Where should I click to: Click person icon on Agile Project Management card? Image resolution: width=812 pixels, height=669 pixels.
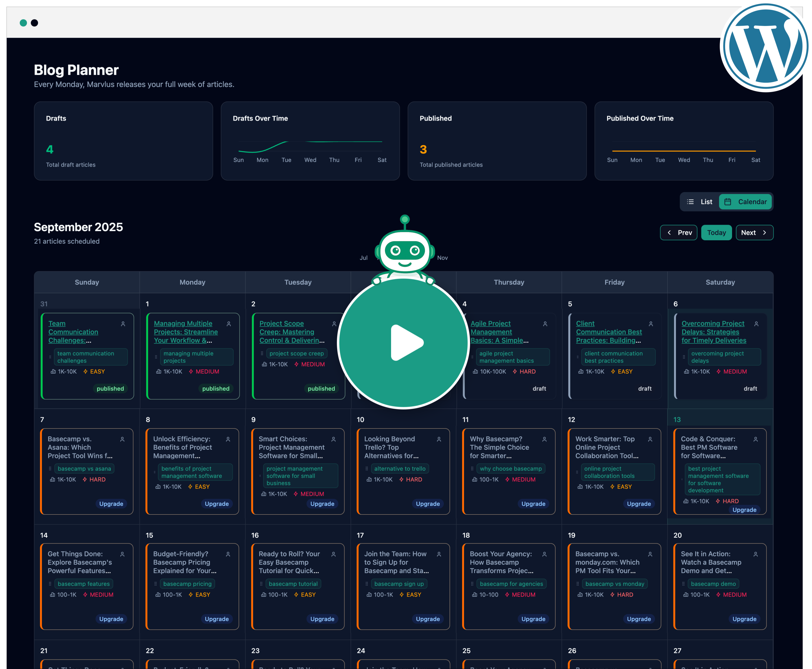(x=545, y=324)
